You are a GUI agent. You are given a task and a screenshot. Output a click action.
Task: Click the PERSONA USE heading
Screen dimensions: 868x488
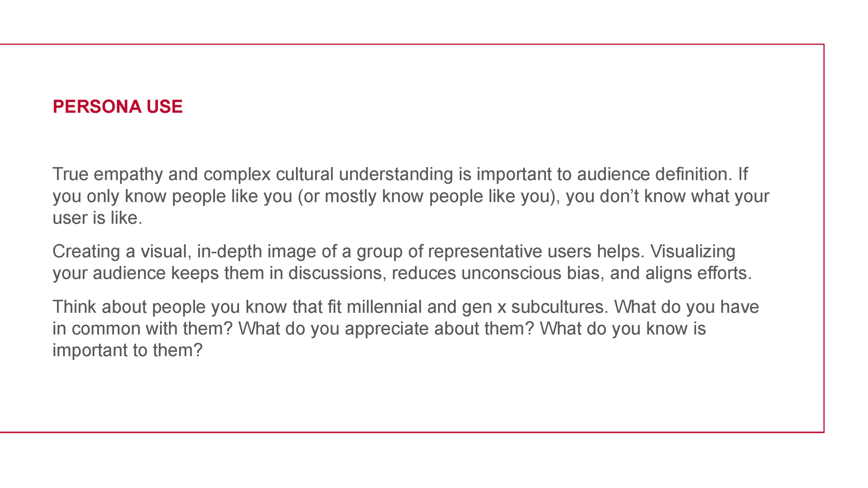click(x=118, y=106)
